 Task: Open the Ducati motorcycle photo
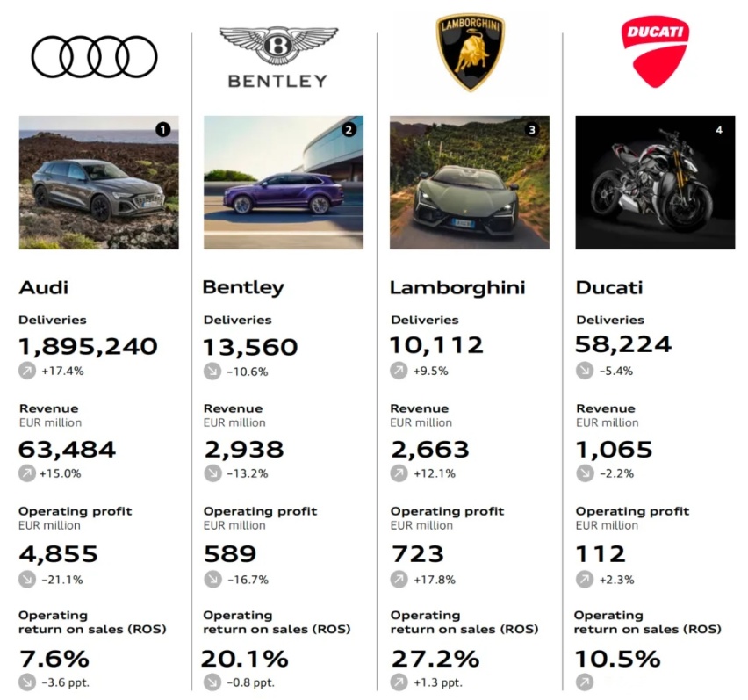point(655,183)
